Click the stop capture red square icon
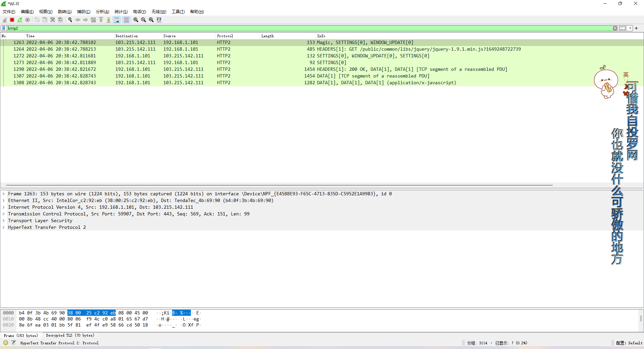The height and width of the screenshot is (349, 644). [x=12, y=20]
